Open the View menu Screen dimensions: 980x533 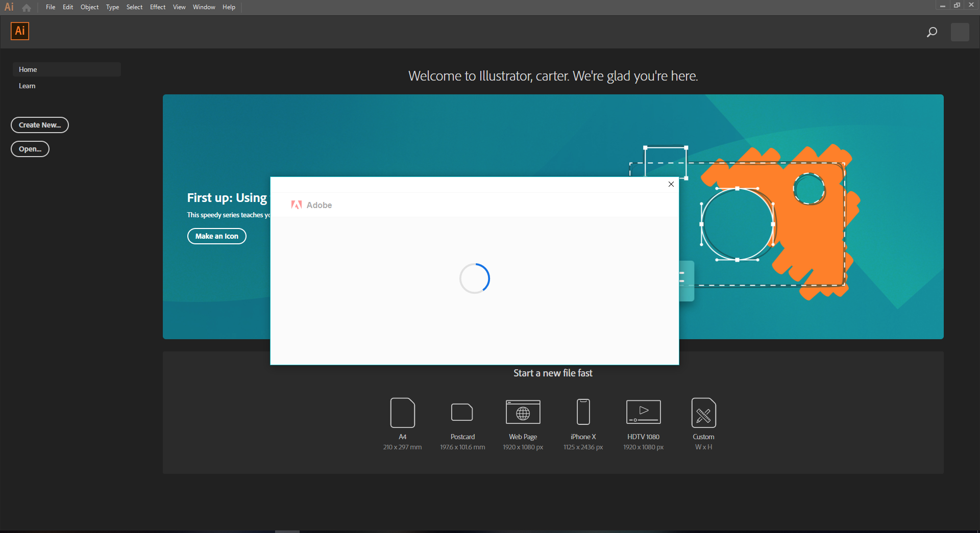(179, 7)
